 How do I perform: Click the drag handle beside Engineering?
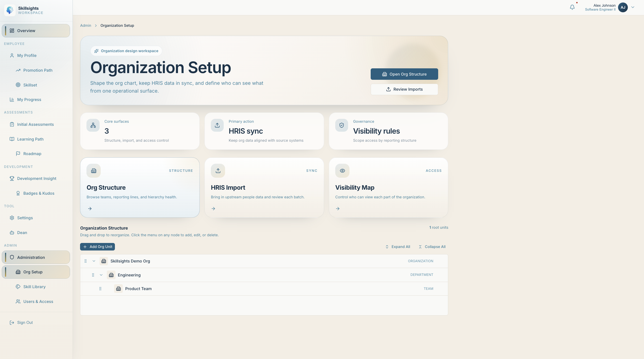coord(93,275)
